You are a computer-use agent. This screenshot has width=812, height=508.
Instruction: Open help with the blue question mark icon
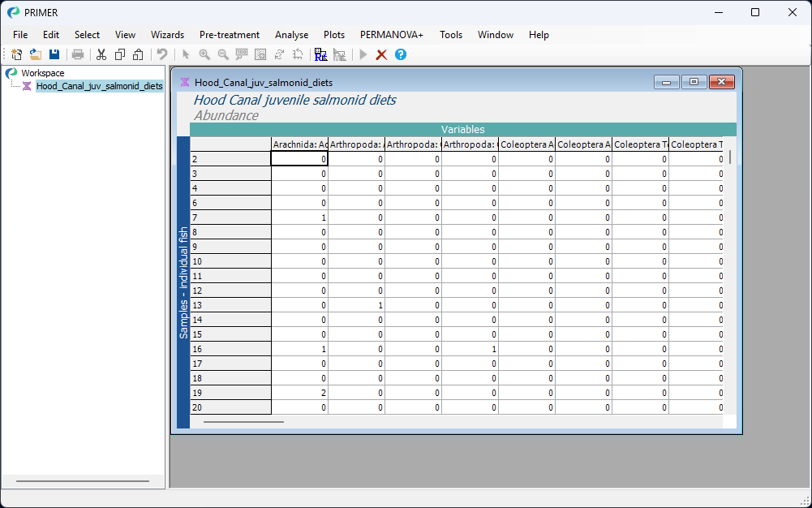point(400,54)
